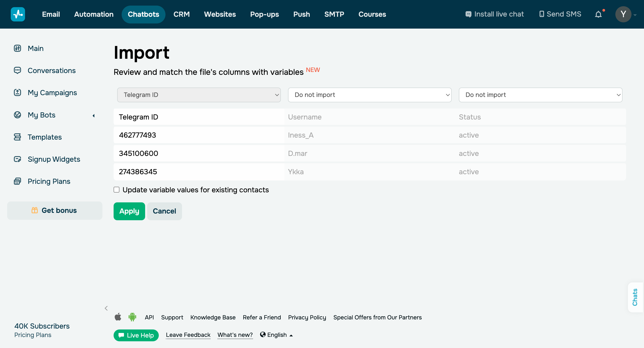The height and width of the screenshot is (348, 644).
Task: Open the Telegram ID column dropdown
Action: coord(199,95)
